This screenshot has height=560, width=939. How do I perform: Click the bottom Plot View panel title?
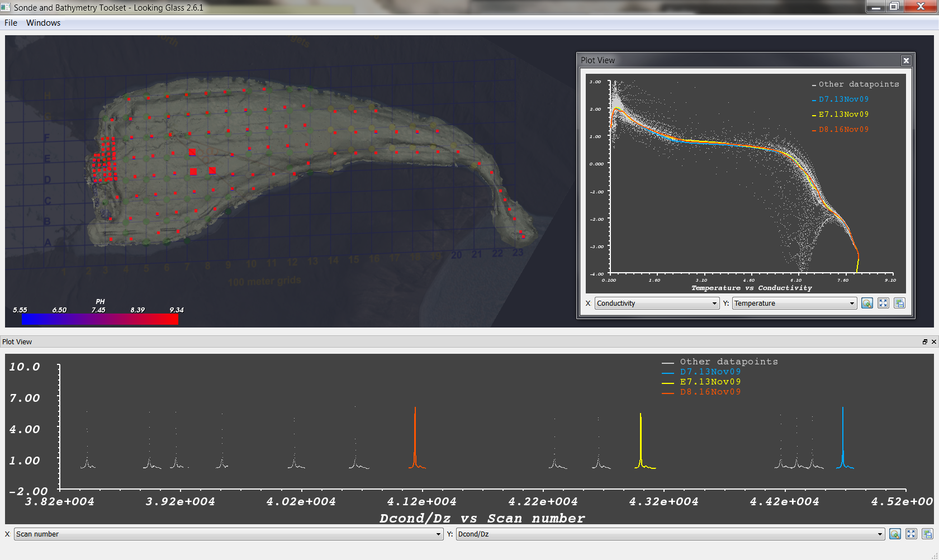(17, 341)
